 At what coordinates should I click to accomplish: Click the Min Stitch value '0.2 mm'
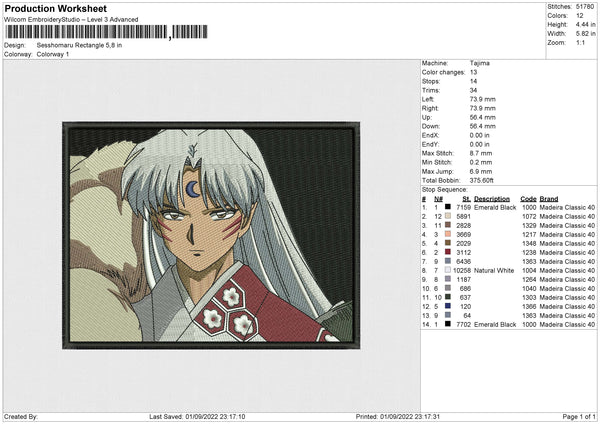481,162
